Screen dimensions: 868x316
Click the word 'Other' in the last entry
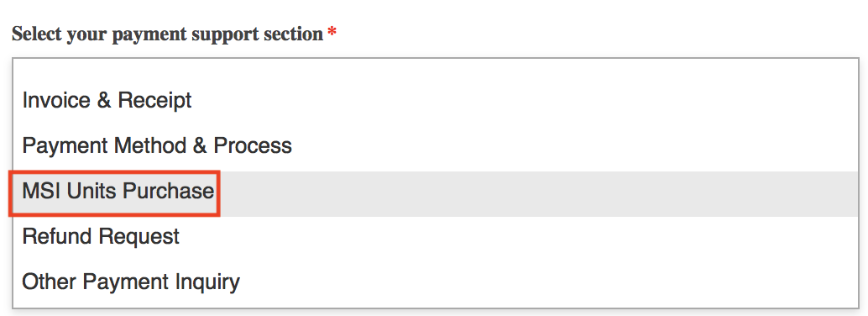click(x=50, y=281)
